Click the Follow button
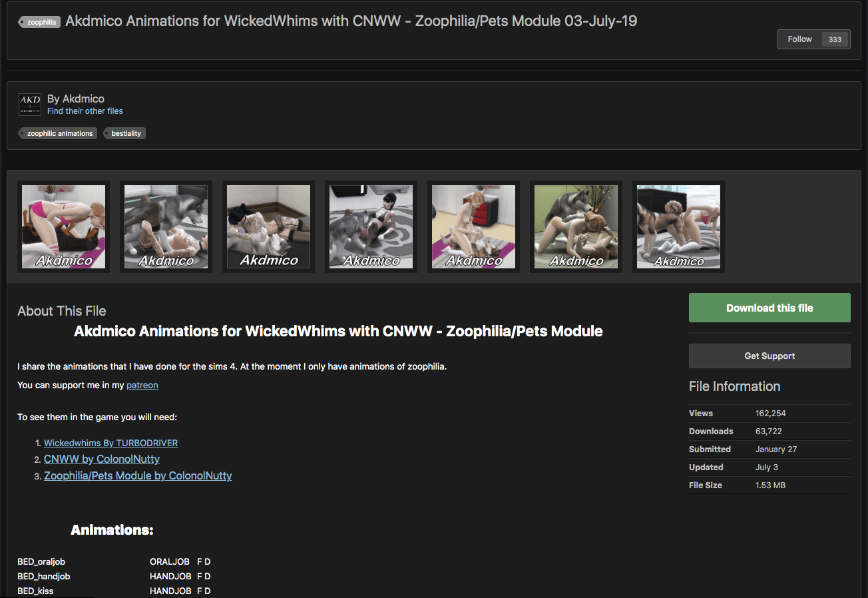This screenshot has width=868, height=598. pos(799,39)
